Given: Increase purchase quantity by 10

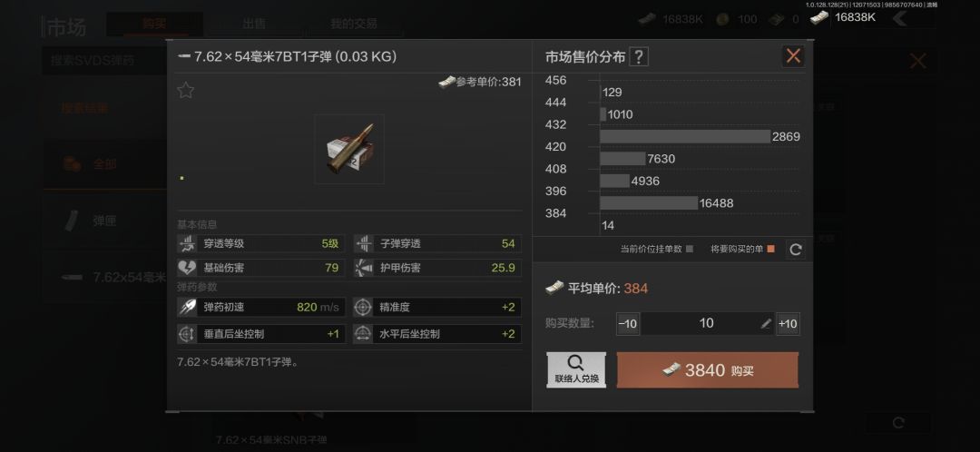Looking at the screenshot, I should (788, 324).
